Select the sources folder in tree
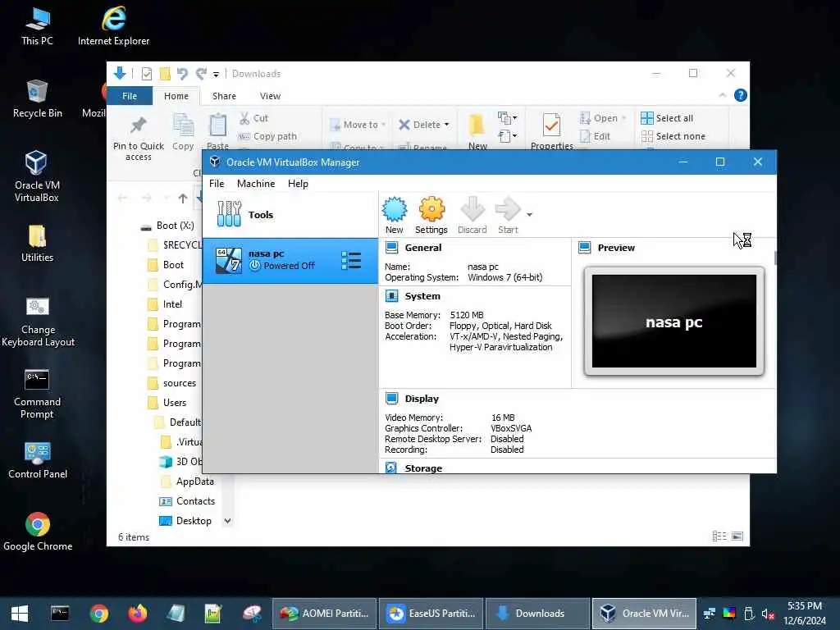 (x=172, y=383)
